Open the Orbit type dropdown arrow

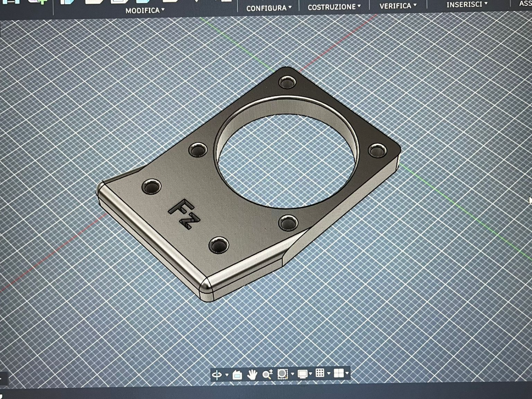(x=226, y=376)
